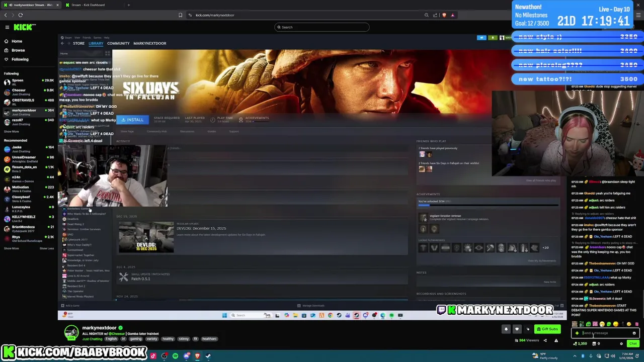Collapse recommended list with Show Less

pyautogui.click(x=47, y=248)
